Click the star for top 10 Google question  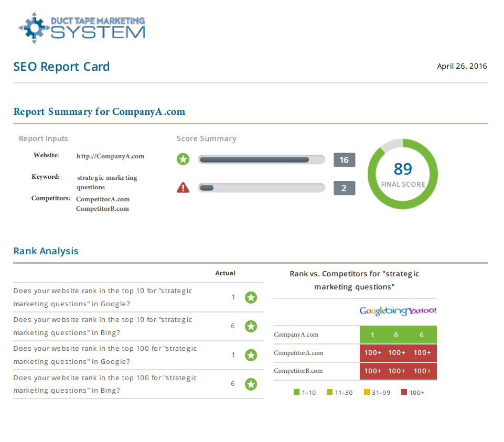coord(251,297)
